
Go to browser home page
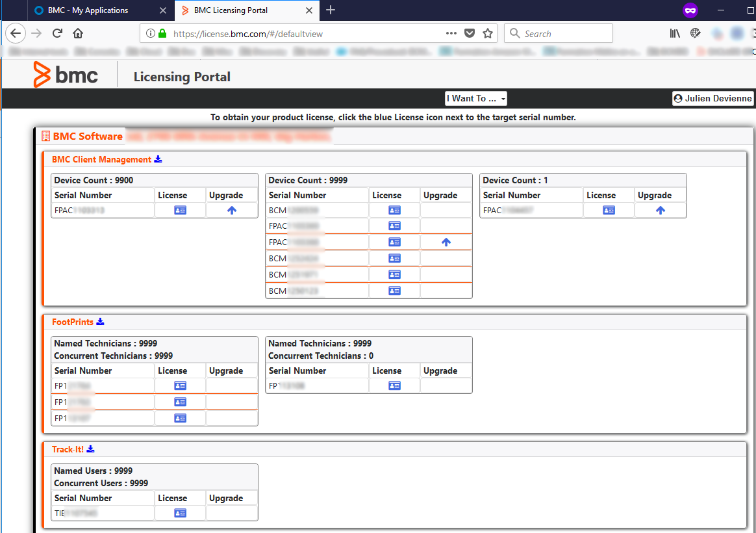pyautogui.click(x=78, y=33)
